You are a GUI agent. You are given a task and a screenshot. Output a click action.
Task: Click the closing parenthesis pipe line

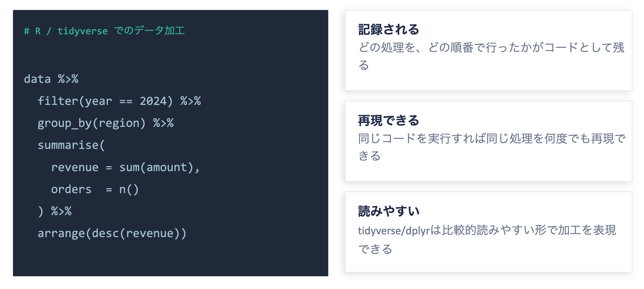[55, 211]
